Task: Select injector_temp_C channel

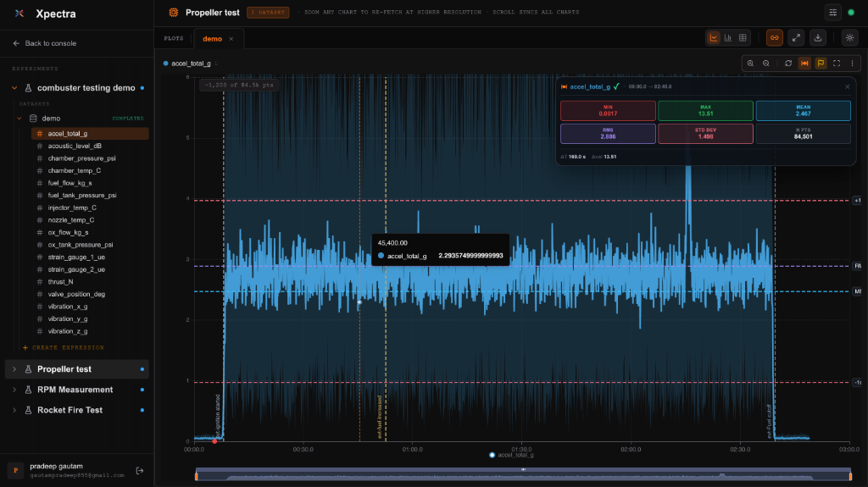Action: [x=90, y=208]
